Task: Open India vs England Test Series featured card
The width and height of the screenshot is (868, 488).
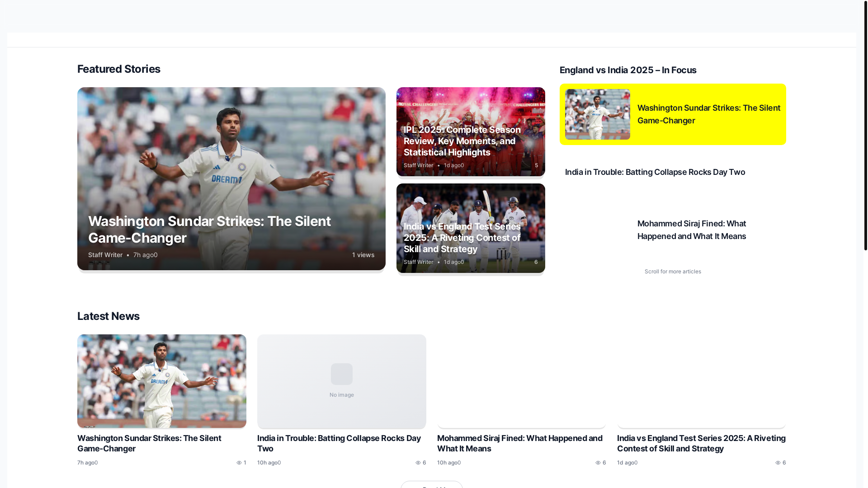Action: point(471,228)
